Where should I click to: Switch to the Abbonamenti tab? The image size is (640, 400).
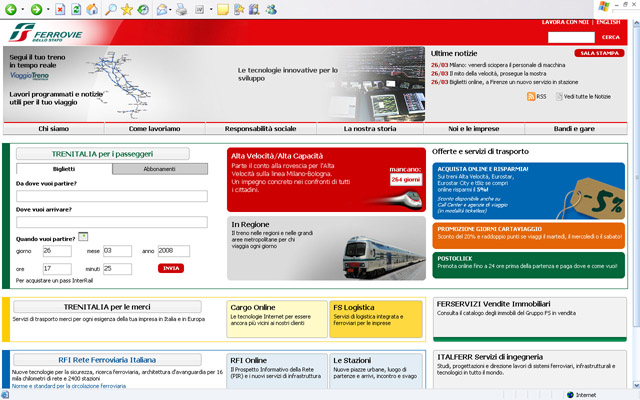point(159,169)
